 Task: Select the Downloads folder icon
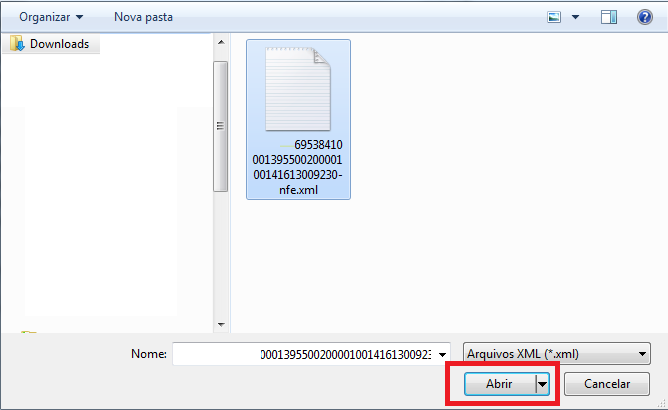[17, 43]
